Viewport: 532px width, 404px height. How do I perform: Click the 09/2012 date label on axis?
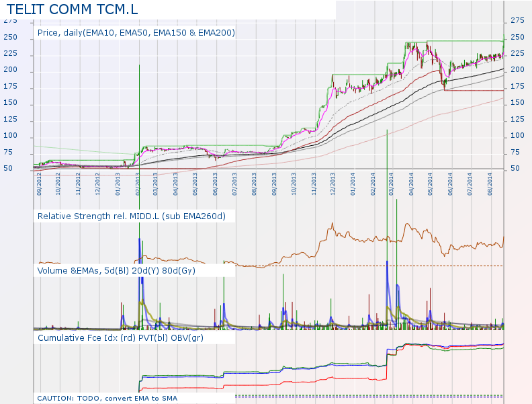coord(40,184)
